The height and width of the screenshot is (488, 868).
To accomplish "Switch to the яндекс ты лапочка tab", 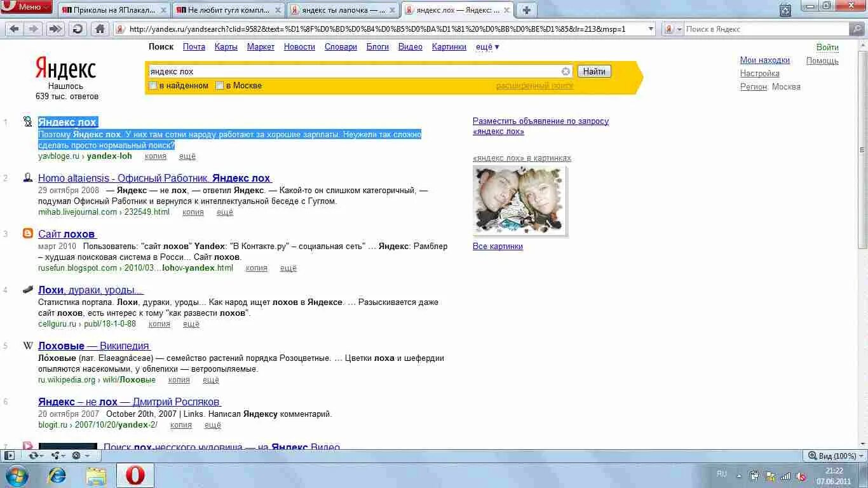I will pos(344,10).
